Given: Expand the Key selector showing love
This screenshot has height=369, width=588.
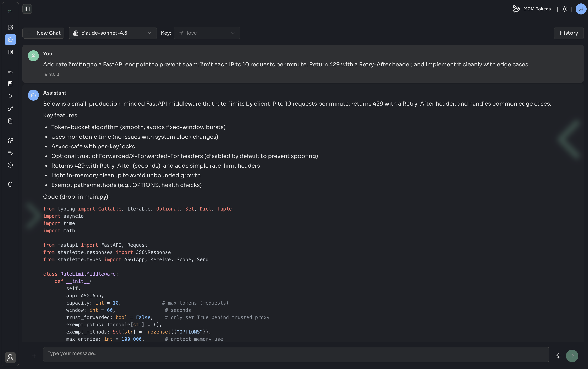Looking at the screenshot, I should tap(207, 33).
